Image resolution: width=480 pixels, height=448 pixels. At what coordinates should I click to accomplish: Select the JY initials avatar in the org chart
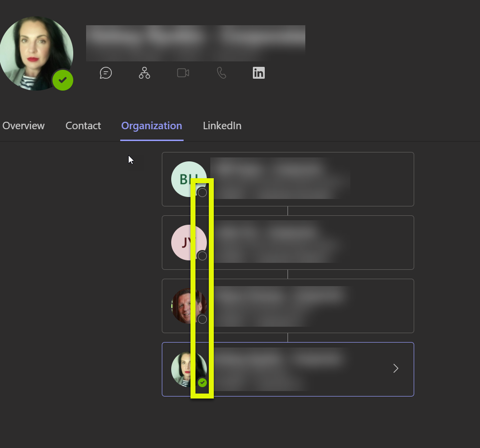pos(189,242)
